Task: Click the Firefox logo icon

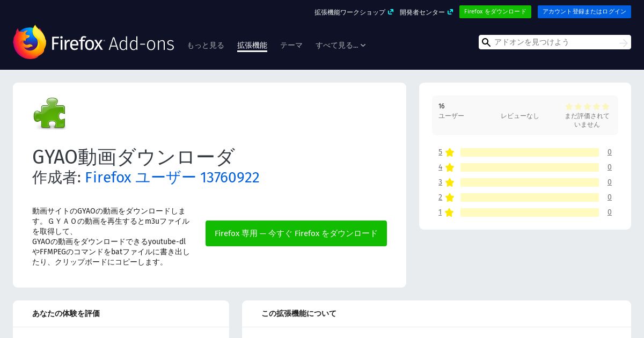Action: tap(30, 42)
